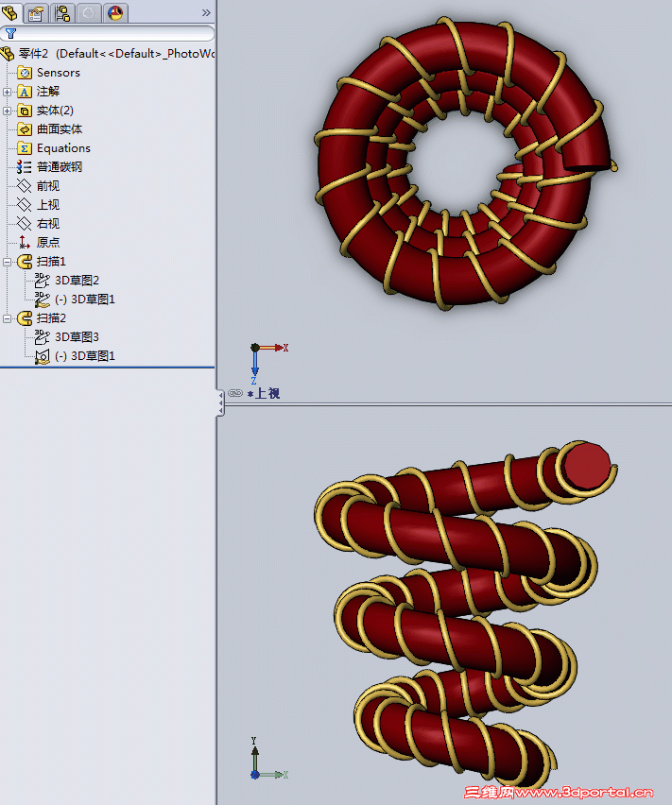
Task: Click the feature tree rollback bar
Action: [x=108, y=368]
